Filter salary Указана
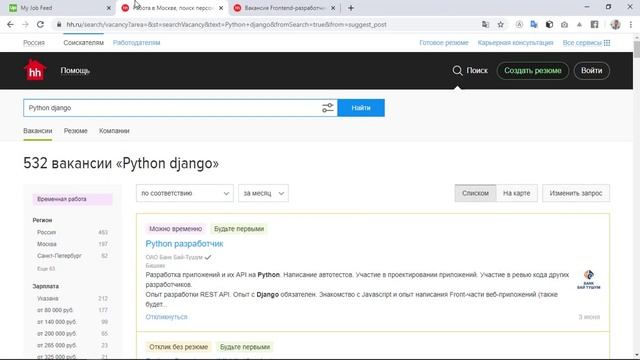This screenshot has width=640, height=360. pos(47,299)
